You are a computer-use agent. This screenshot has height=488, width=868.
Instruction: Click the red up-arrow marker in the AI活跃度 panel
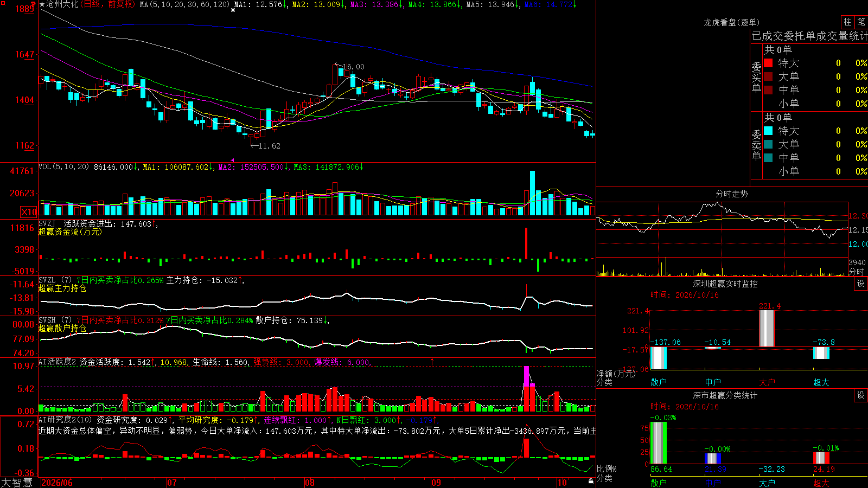(x=432, y=361)
